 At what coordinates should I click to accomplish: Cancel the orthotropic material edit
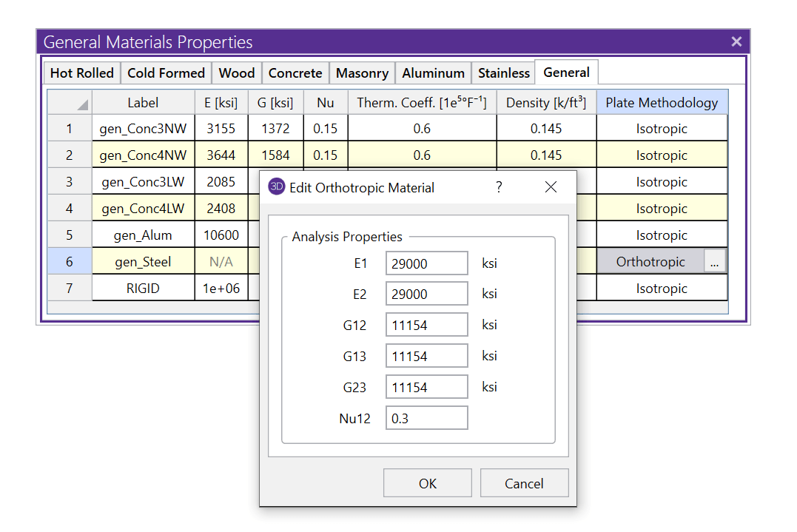(x=524, y=483)
